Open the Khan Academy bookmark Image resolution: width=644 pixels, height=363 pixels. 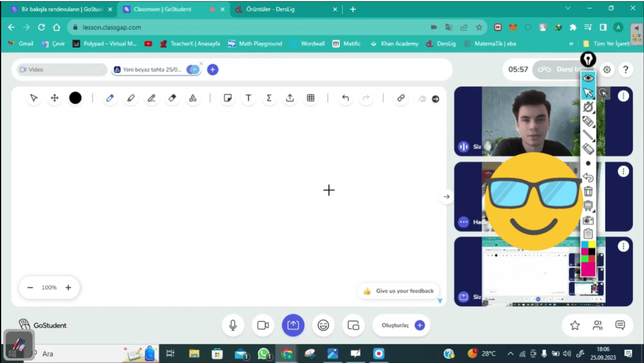pos(394,44)
